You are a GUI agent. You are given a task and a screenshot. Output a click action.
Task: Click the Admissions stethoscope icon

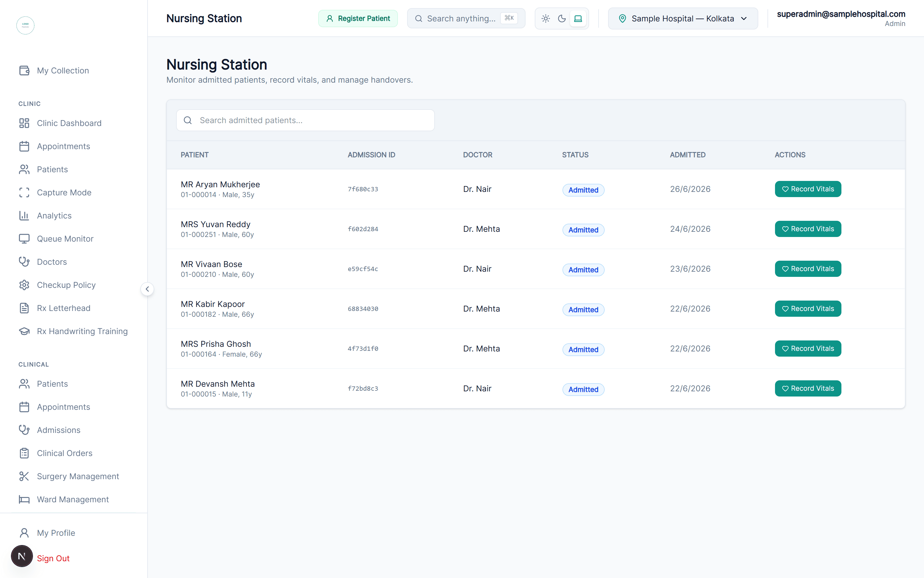(x=24, y=430)
